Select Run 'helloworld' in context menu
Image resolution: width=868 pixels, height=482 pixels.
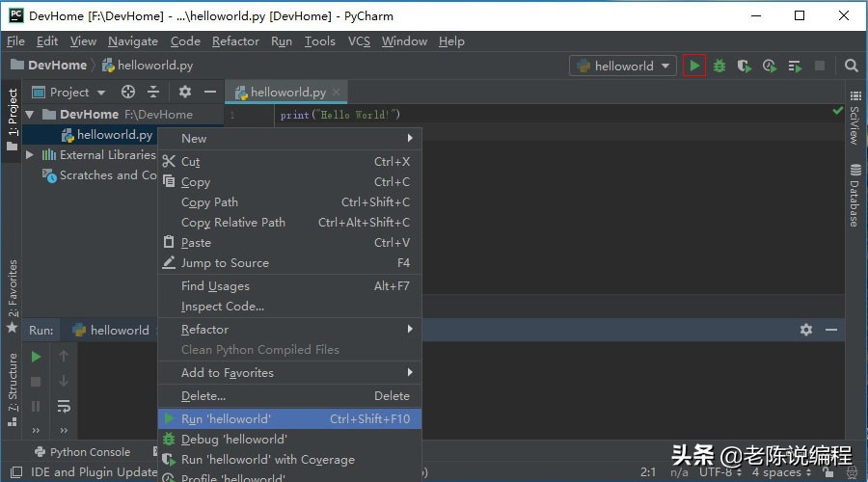pyautogui.click(x=290, y=419)
